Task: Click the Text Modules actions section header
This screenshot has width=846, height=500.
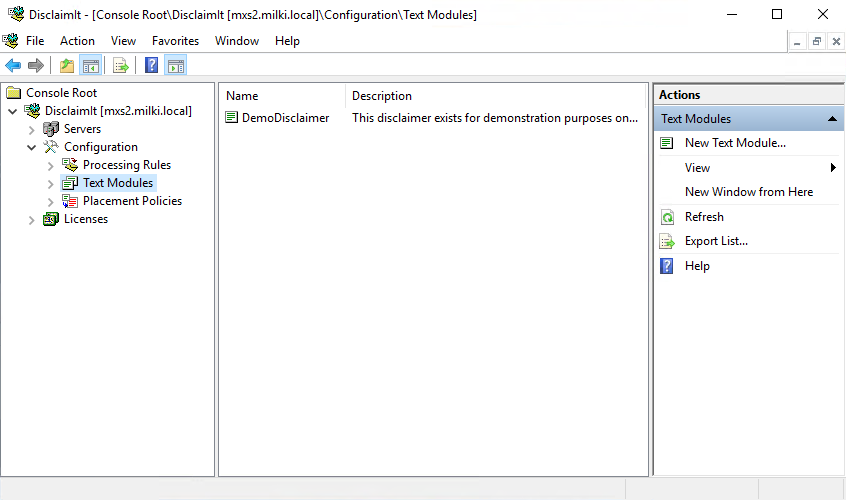Action: tap(749, 119)
